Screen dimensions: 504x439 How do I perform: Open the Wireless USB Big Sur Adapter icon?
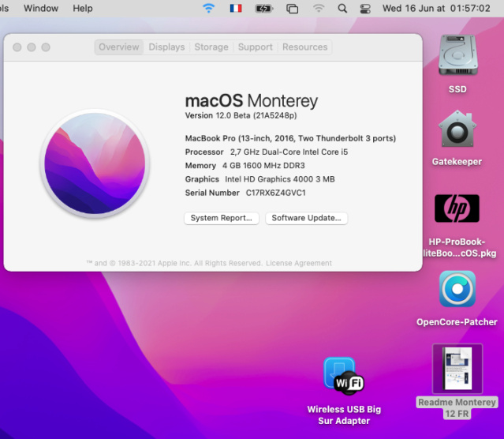pyautogui.click(x=344, y=376)
